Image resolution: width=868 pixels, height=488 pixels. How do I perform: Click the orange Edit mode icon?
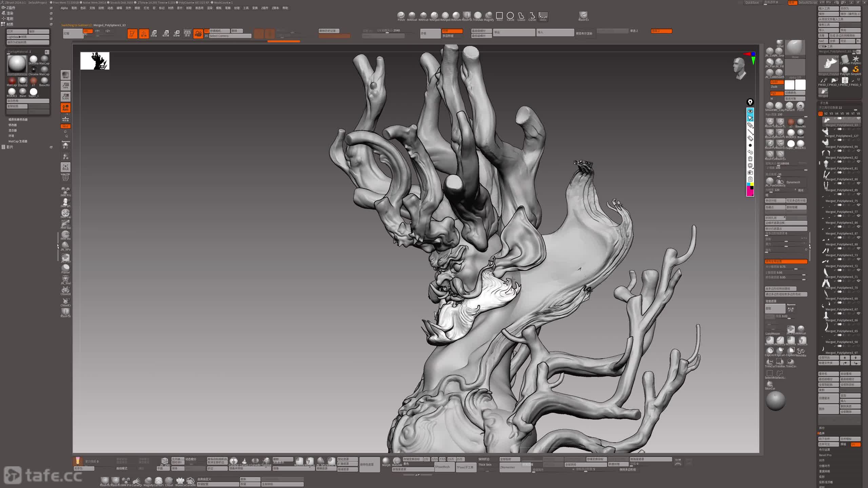pos(132,34)
